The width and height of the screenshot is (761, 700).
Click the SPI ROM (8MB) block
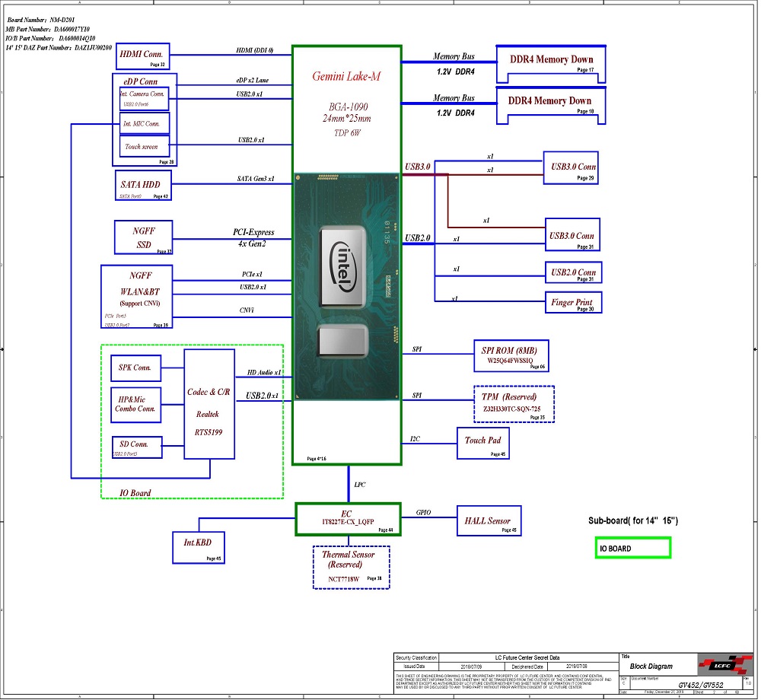[x=511, y=355]
